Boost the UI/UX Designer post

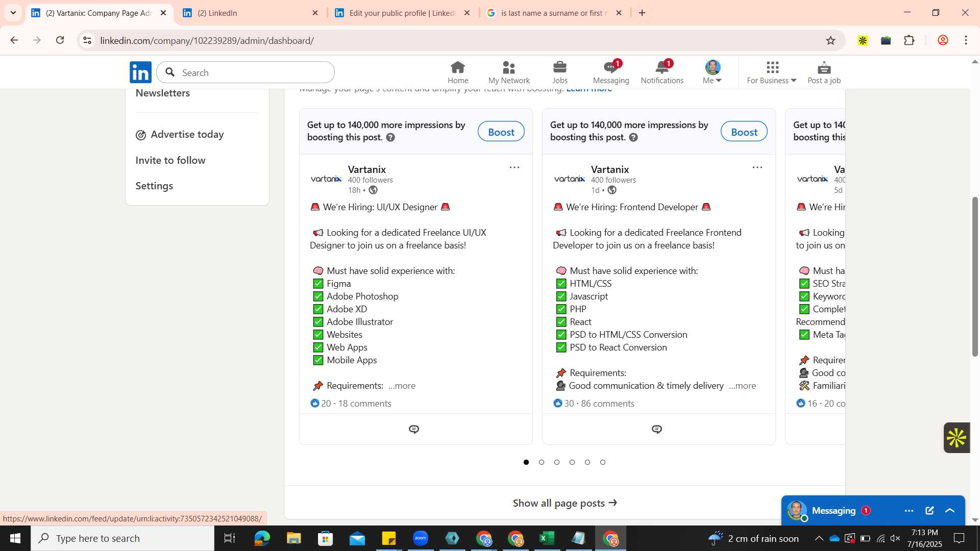point(501,132)
